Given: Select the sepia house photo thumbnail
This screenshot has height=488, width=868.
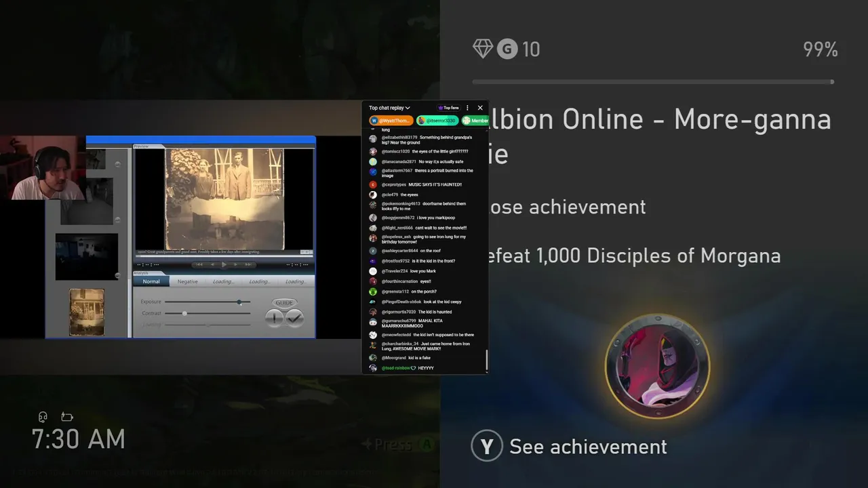Looking at the screenshot, I should click(87, 312).
